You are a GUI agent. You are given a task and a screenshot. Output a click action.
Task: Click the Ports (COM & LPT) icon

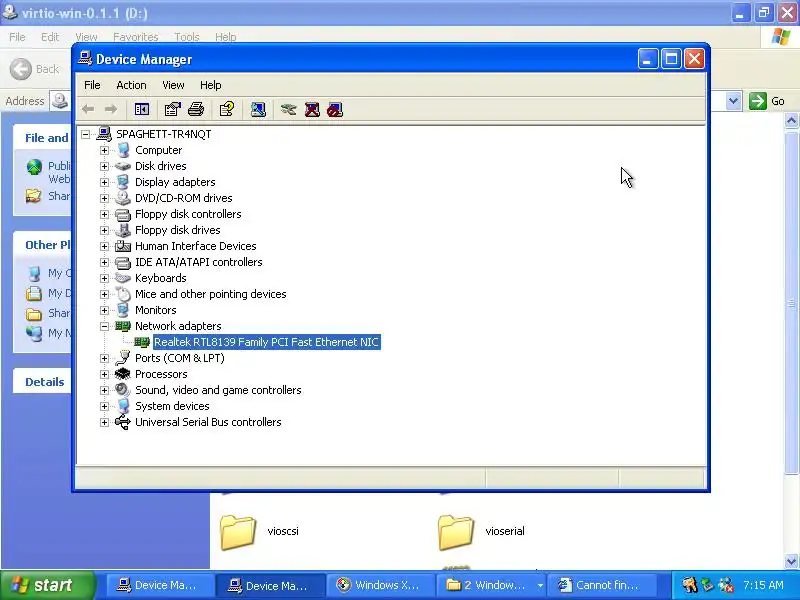click(122, 358)
